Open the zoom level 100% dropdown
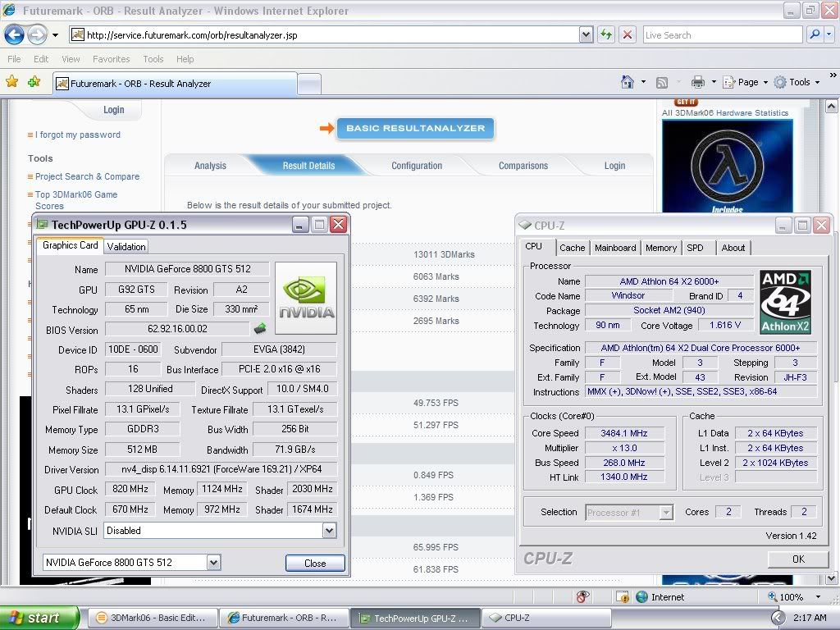 817,597
